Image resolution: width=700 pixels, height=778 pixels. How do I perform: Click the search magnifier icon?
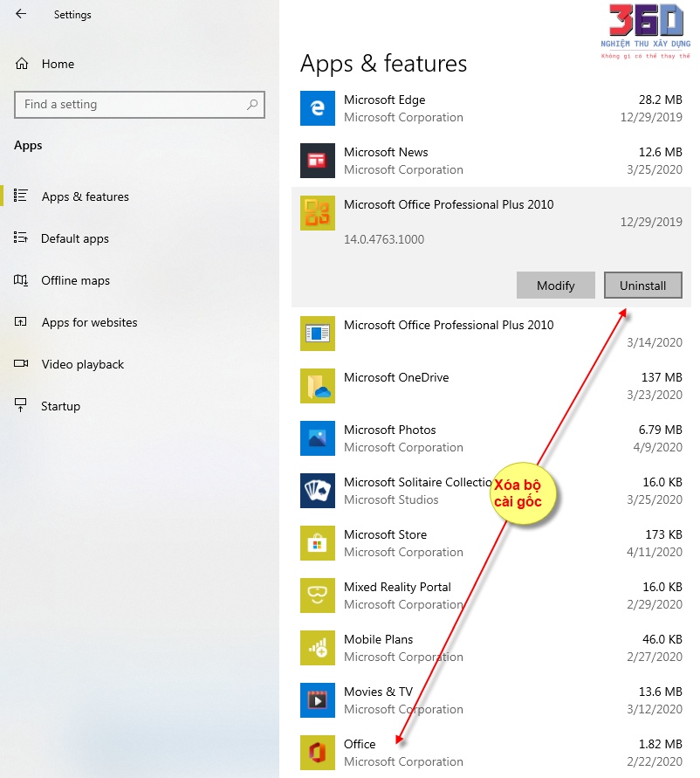[252, 104]
